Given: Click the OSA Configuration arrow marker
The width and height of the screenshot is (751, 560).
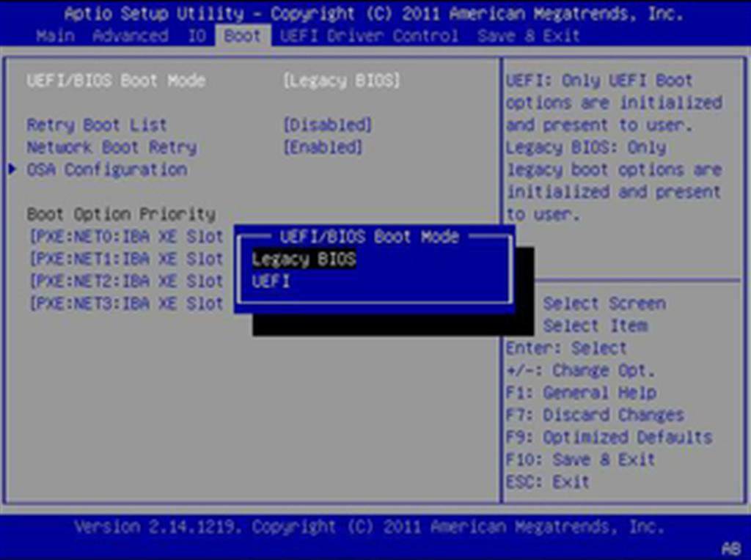Looking at the screenshot, I should pyautogui.click(x=12, y=169).
